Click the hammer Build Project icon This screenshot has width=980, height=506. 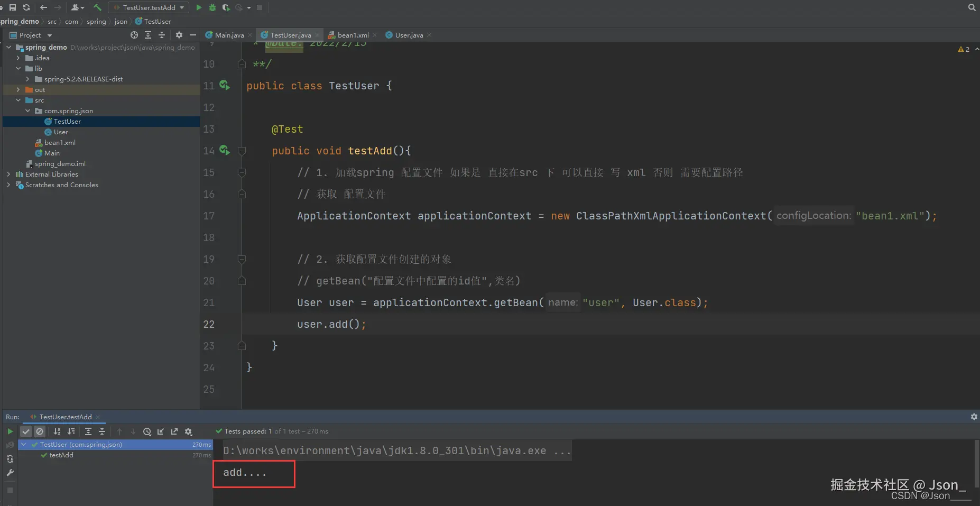point(97,7)
